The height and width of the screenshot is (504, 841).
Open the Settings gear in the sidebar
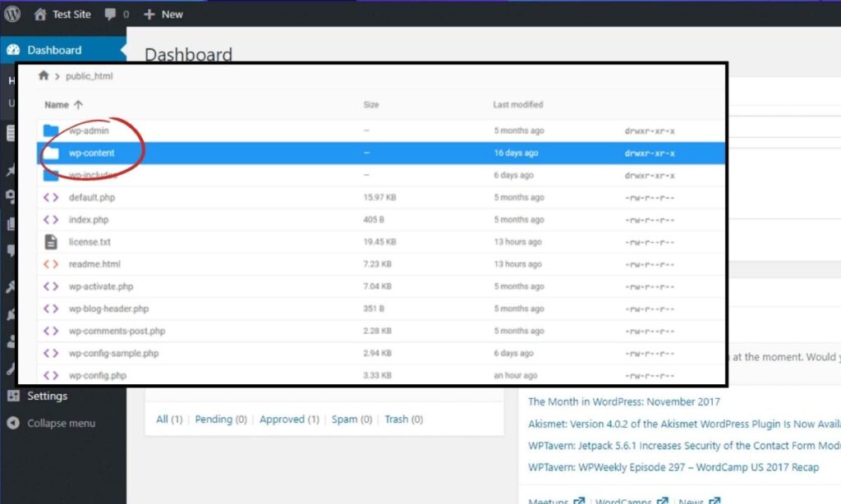pos(14,396)
